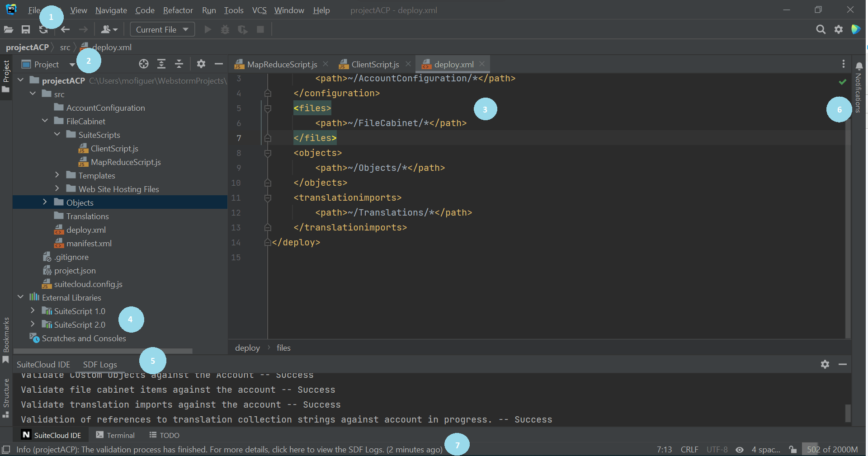Click the memory indicator 502 of 2000M
This screenshot has height=456, width=868.
tap(832, 450)
